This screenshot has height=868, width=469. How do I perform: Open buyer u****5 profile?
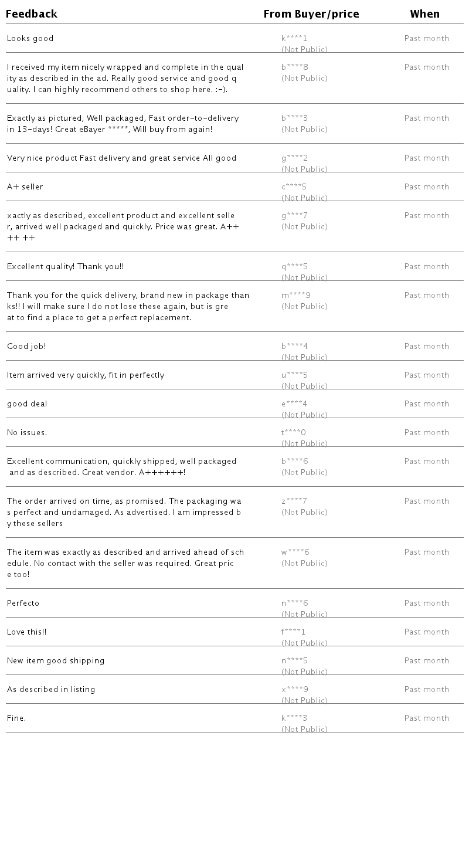[294, 375]
